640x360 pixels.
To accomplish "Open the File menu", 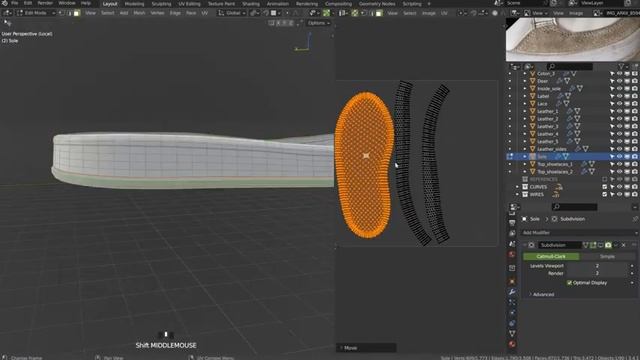I will coord(15,3).
